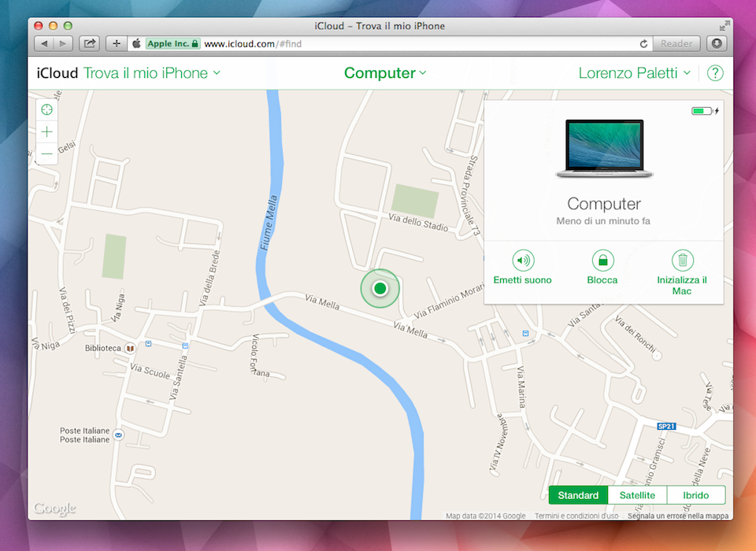
Task: Open the Termini e condizioni d'uso link
Action: tap(576, 516)
